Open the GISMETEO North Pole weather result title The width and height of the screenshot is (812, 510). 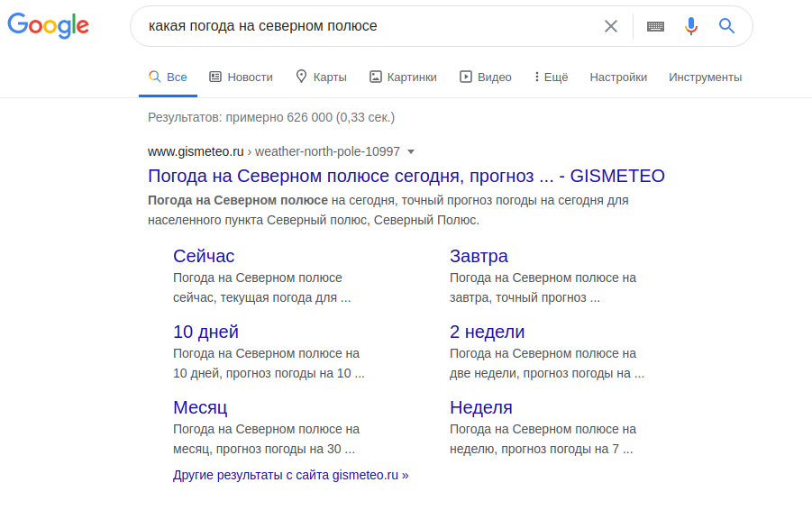(x=406, y=176)
